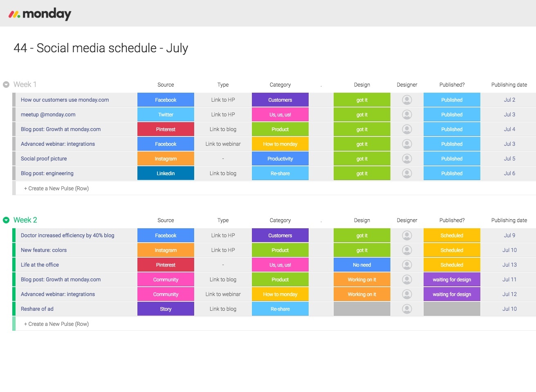Click Jul 13 publishing date cell

pyautogui.click(x=509, y=265)
